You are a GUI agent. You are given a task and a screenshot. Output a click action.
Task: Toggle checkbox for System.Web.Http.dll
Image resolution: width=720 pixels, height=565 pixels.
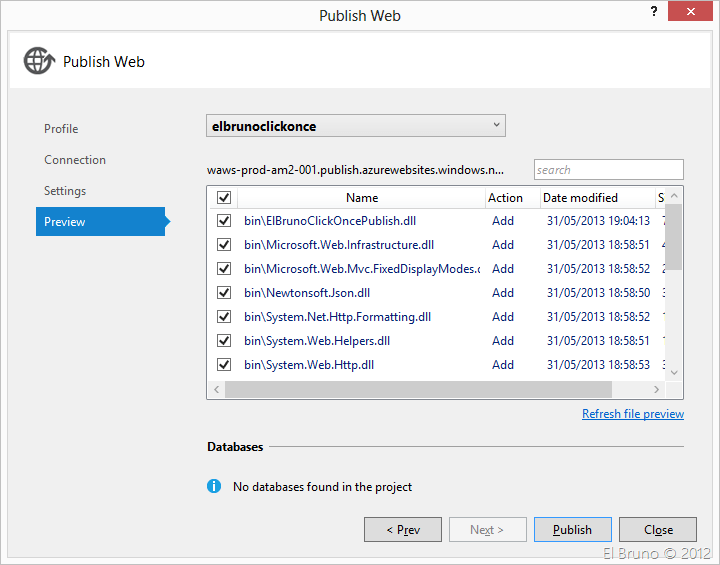click(223, 365)
